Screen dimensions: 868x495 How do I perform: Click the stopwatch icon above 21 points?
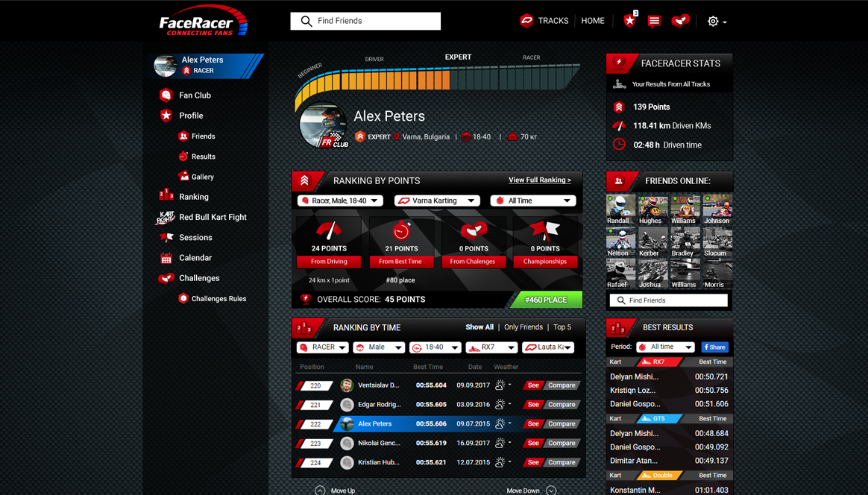pyautogui.click(x=401, y=231)
